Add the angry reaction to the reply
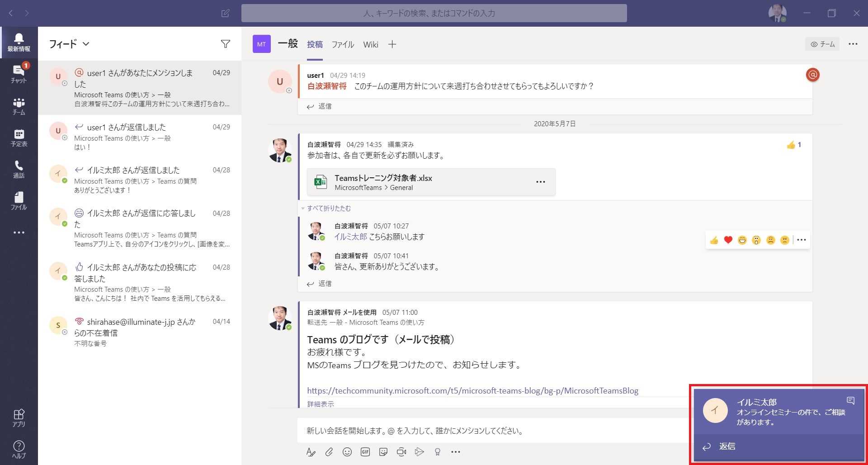The image size is (868, 465). (x=785, y=240)
